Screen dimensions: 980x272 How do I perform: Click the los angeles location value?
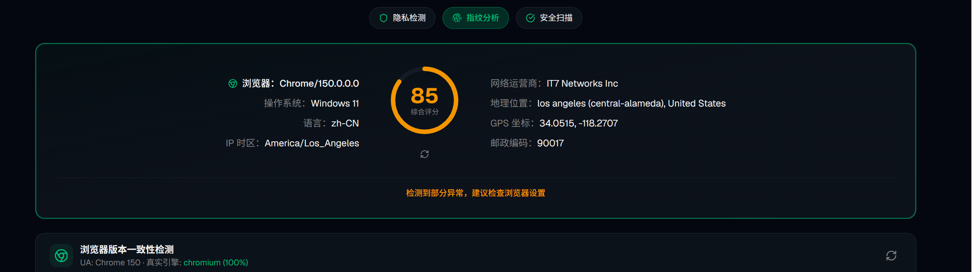pyautogui.click(x=631, y=103)
